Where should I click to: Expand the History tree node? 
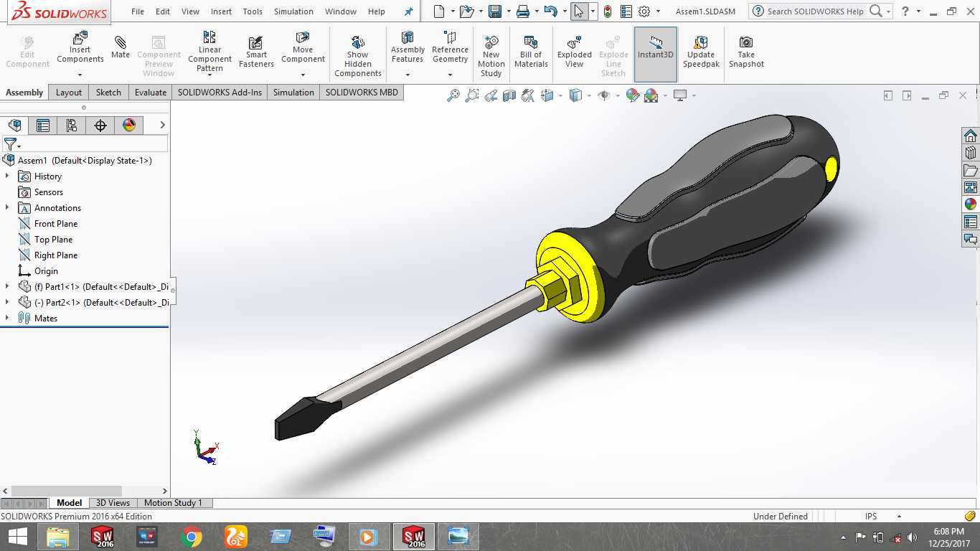click(7, 176)
